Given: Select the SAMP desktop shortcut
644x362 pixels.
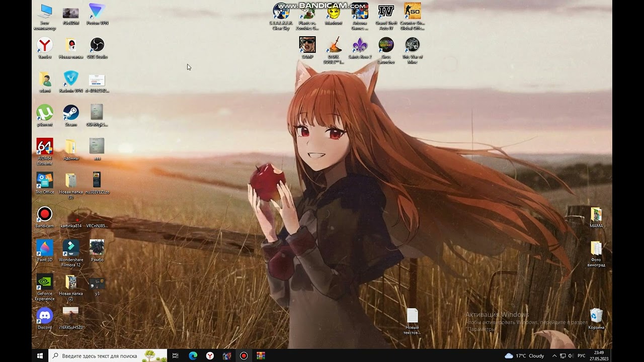Looking at the screenshot, I should pos(307,48).
